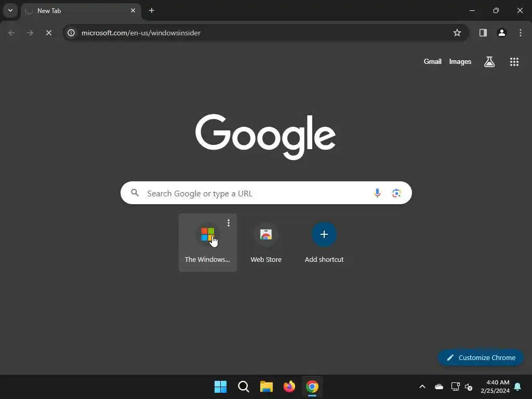
Task: Launch Firefox from the taskbar
Action: point(289,387)
